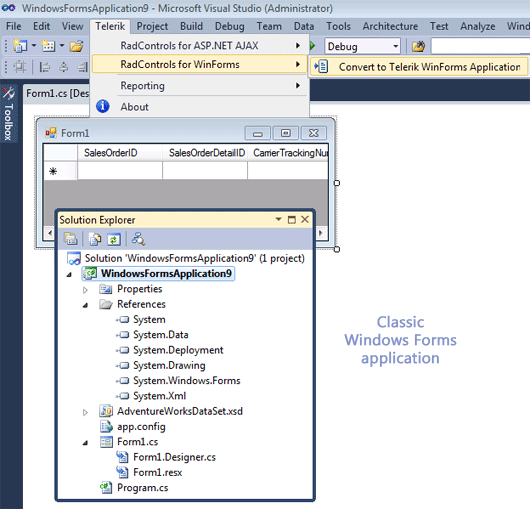Click the grid's scroll right arrow
530x509 pixels.
tap(321, 233)
